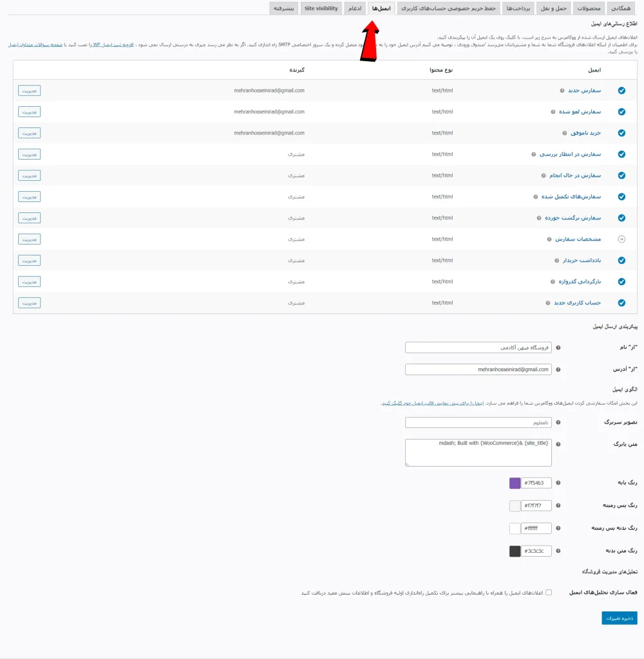Click help icon beside سفارش جدید email
The image size is (644, 659).
pyautogui.click(x=562, y=91)
